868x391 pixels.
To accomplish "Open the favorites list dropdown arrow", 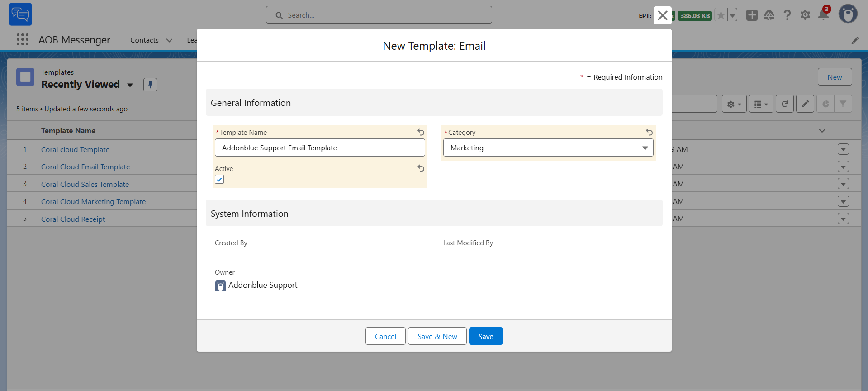I will (x=732, y=15).
